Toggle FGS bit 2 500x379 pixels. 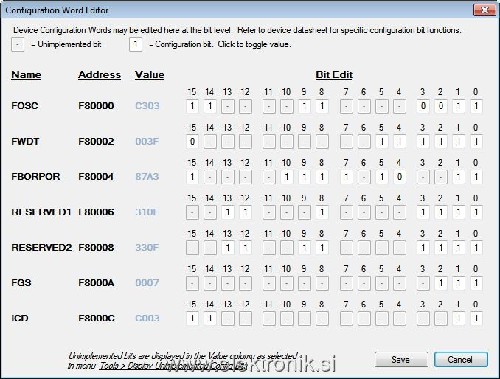[x=441, y=283]
